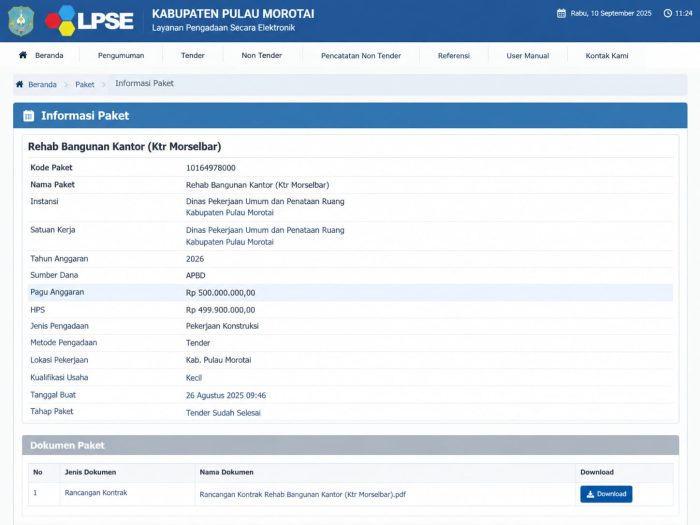Click the Pagu Anggaran value Rp 500.000.000,00
Screen dimensions: 700x525
[221, 293]
